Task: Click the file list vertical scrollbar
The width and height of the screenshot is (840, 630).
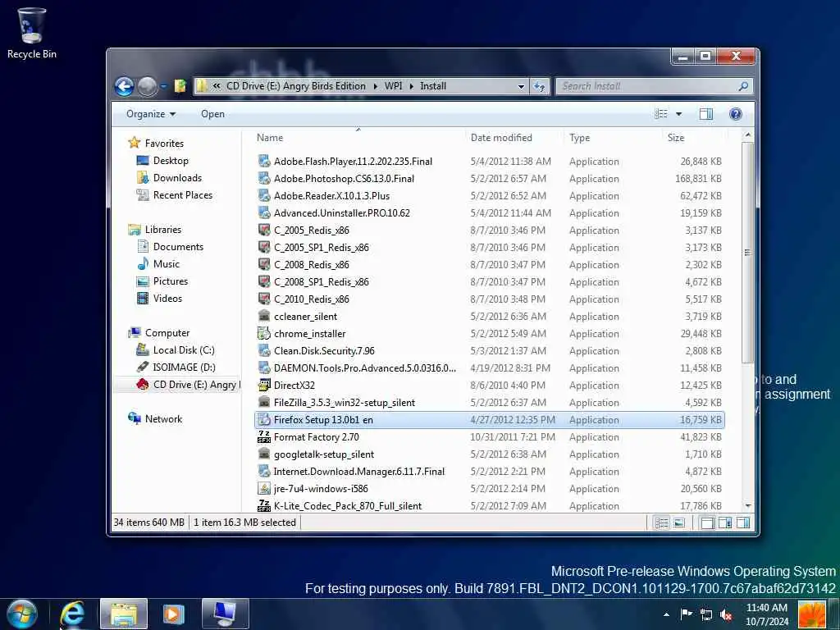Action: (x=748, y=253)
